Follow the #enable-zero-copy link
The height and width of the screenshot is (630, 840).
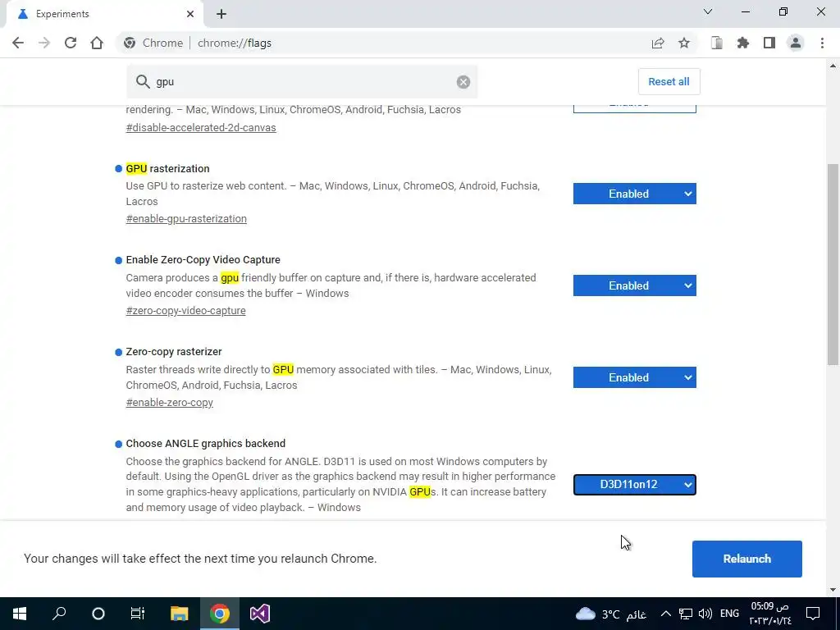[x=169, y=402]
